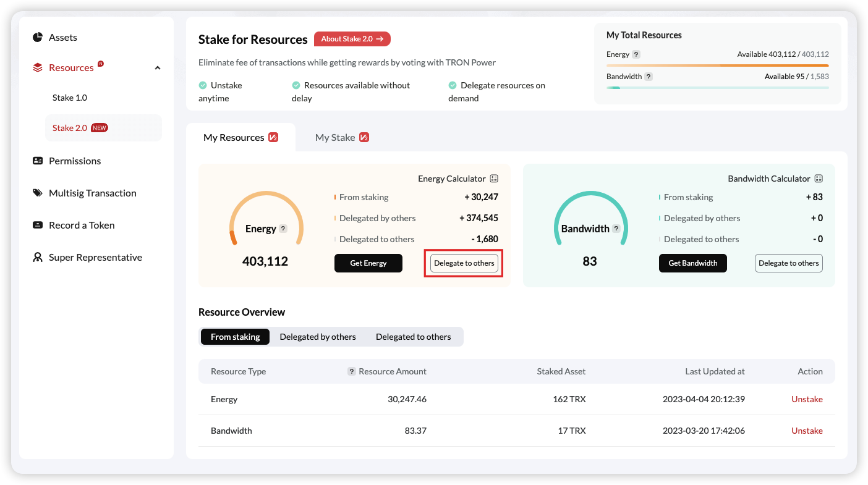Open the My Stake tab
868x485 pixels.
tap(342, 137)
